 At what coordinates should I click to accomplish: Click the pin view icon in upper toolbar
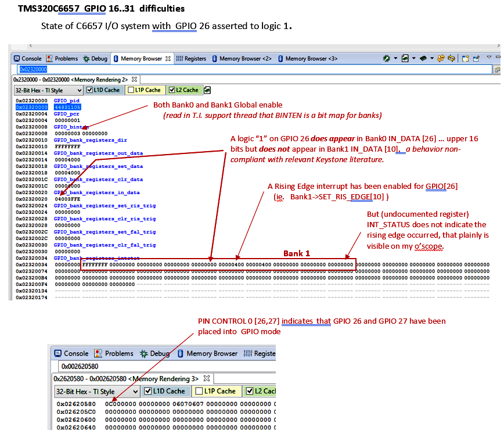click(x=476, y=58)
